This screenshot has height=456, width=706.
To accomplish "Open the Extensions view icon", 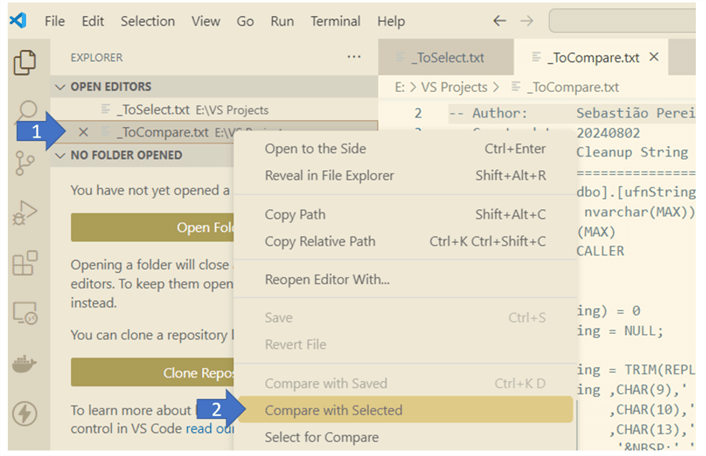I will tap(24, 264).
